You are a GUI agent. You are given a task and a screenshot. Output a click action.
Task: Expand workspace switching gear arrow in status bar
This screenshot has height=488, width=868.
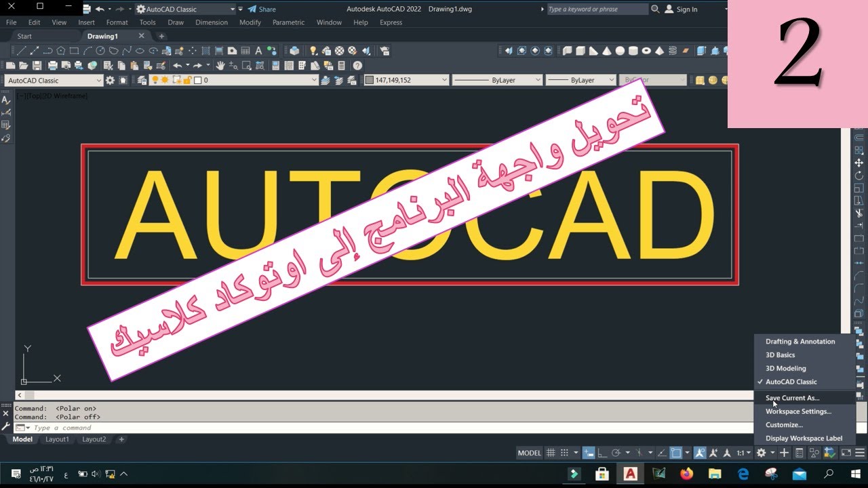coord(772,453)
